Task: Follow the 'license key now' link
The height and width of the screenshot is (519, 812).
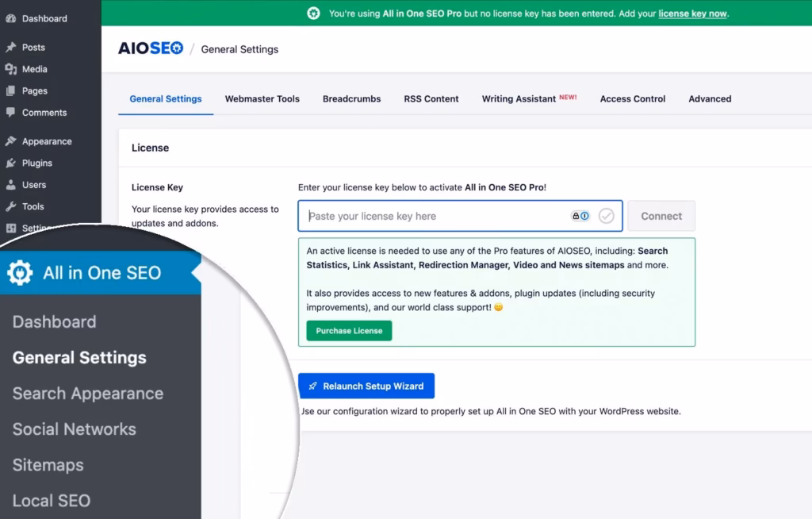Action: point(692,13)
